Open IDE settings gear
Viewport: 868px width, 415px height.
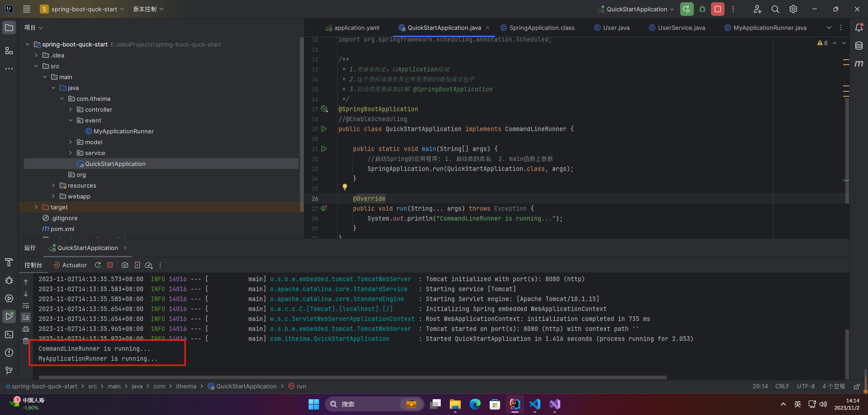793,9
